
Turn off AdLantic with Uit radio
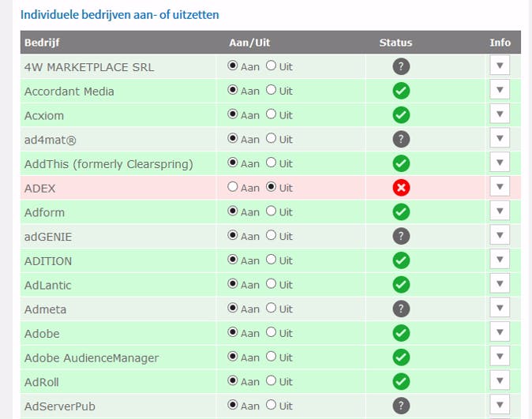coord(271,283)
